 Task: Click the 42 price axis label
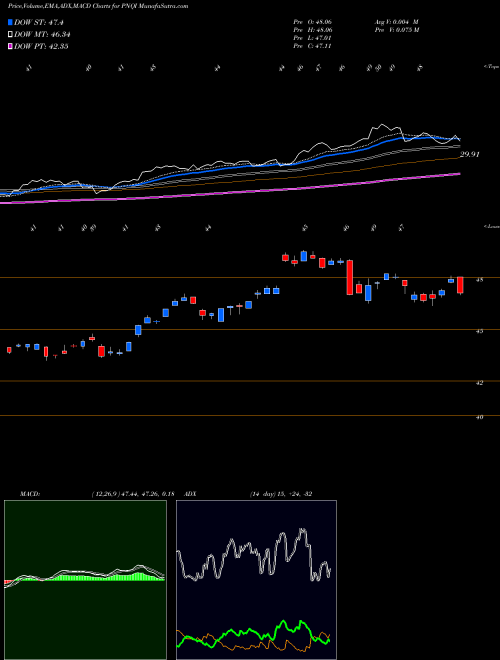coord(480,383)
